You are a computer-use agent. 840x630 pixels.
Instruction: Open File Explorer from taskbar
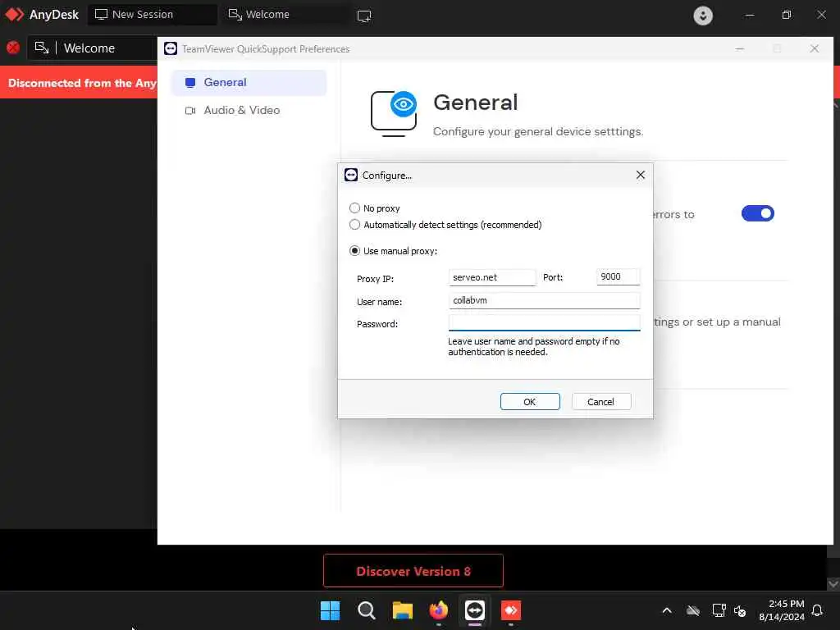402,610
